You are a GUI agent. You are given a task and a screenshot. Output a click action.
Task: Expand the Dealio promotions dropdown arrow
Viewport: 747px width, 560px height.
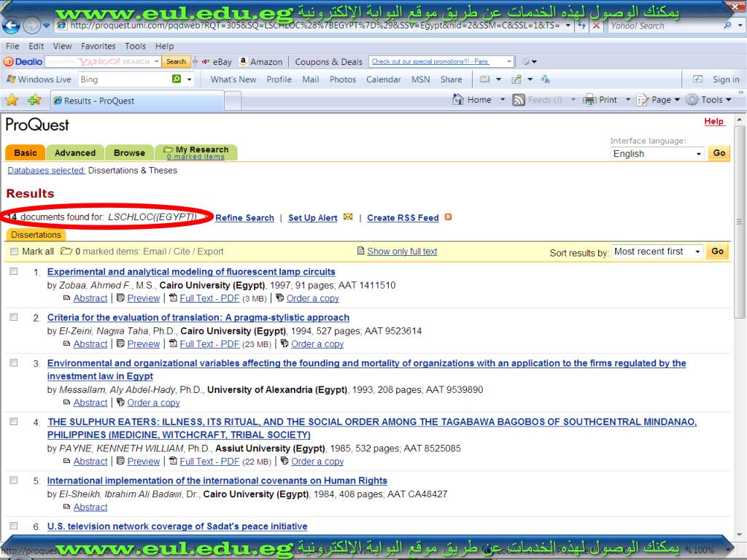tap(508, 61)
